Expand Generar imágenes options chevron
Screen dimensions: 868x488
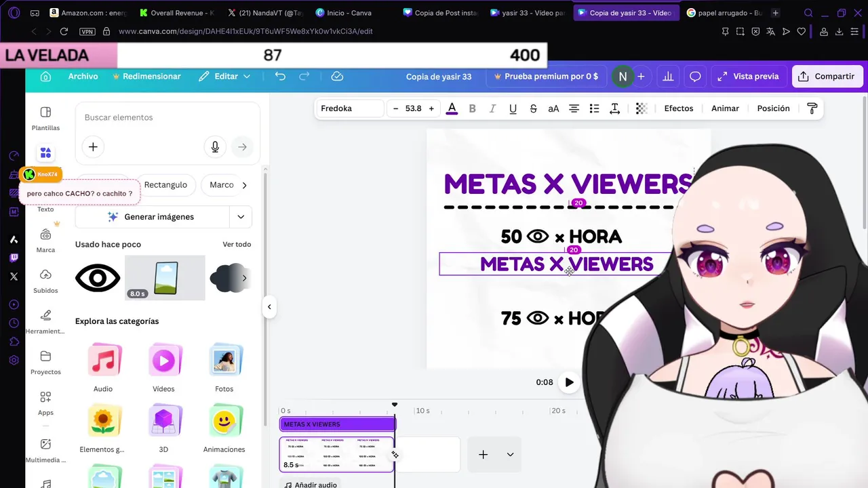[x=241, y=217]
